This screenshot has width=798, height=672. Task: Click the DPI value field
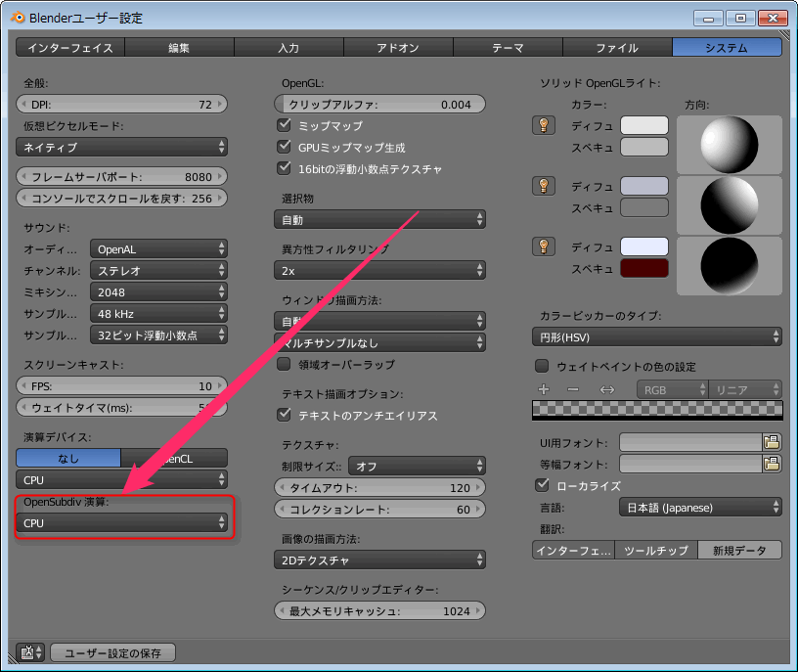click(x=121, y=105)
